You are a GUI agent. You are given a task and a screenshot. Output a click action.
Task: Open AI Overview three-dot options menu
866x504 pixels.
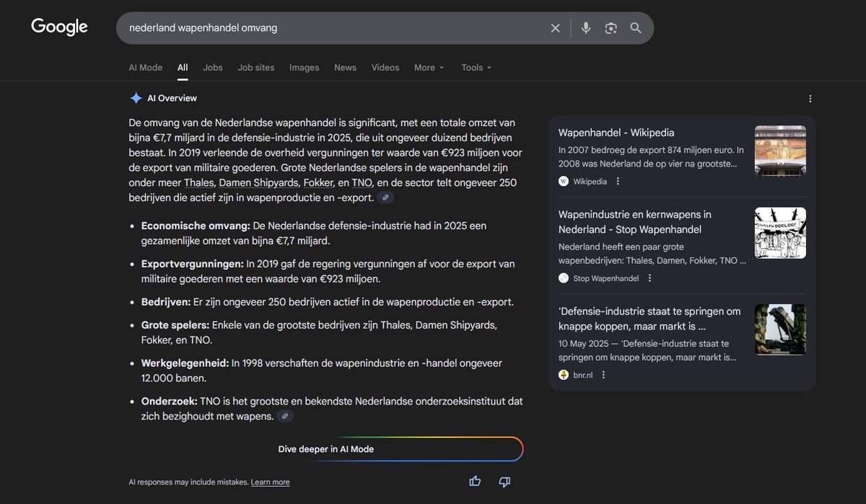(810, 99)
